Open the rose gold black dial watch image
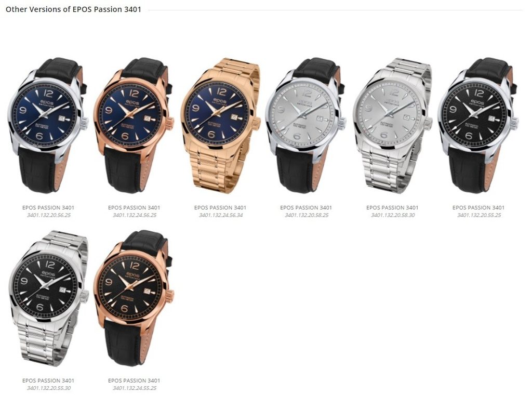The height and width of the screenshot is (395, 532). [x=134, y=299]
